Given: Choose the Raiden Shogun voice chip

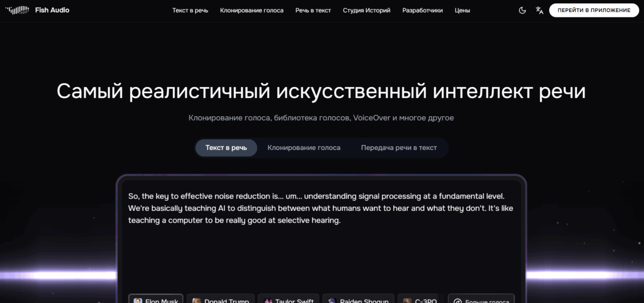Looking at the screenshot, I should (x=359, y=299).
